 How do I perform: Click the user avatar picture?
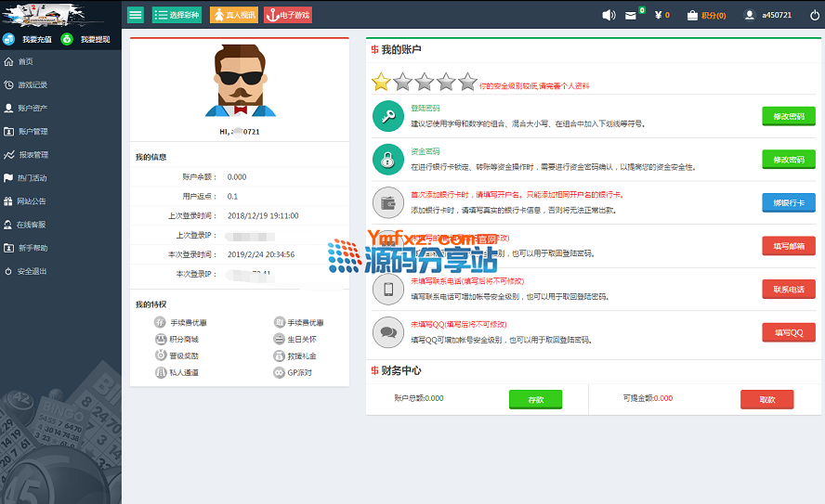239,82
